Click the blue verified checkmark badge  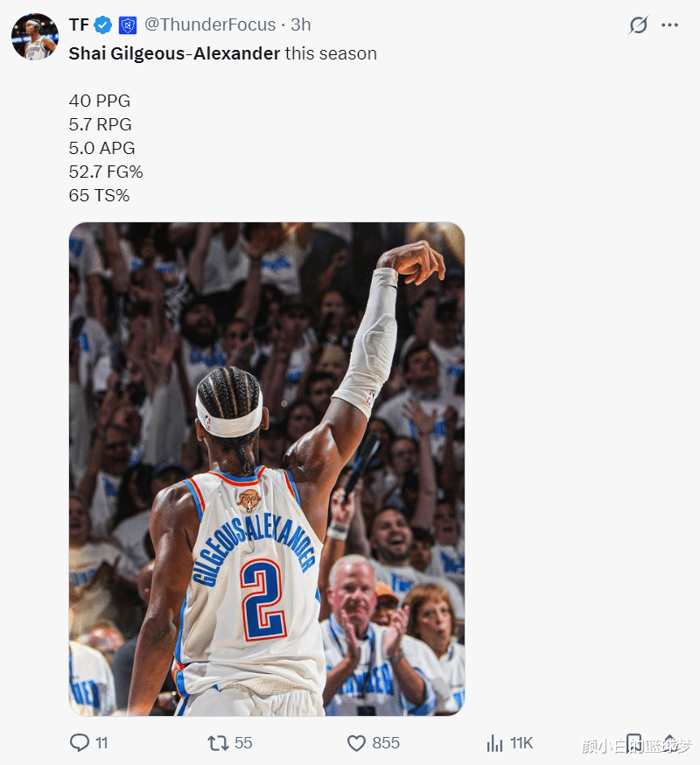coord(103,25)
